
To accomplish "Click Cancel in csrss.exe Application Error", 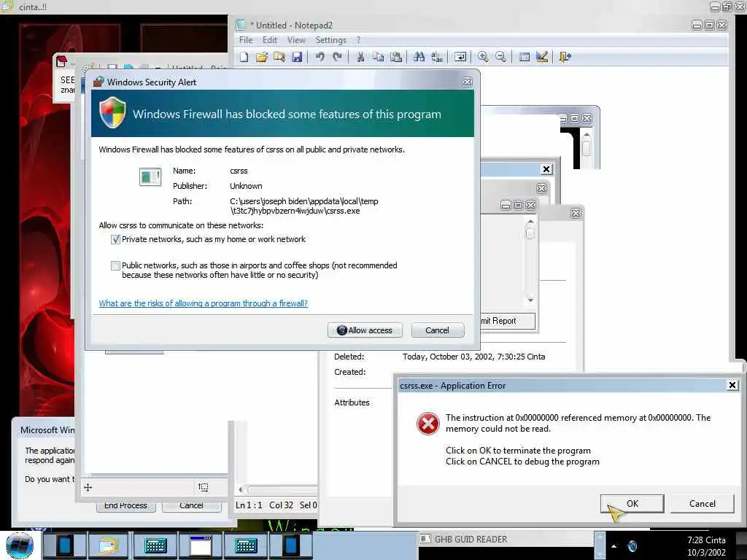I will [x=703, y=503].
